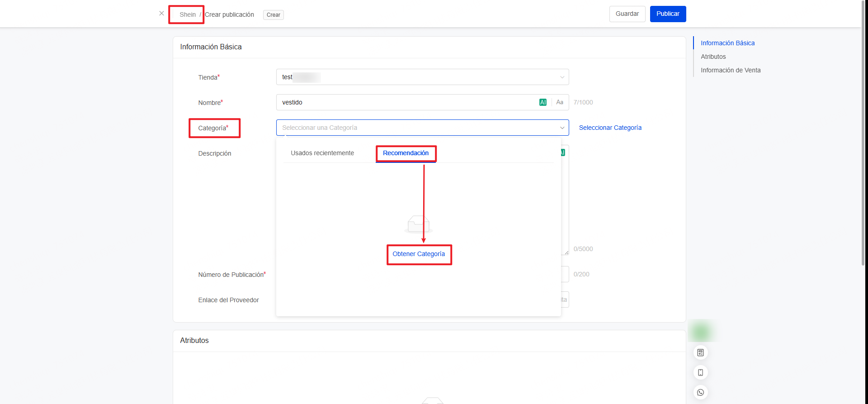868x404 pixels.
Task: Click the AI icon in the Nombre field
Action: [x=542, y=102]
